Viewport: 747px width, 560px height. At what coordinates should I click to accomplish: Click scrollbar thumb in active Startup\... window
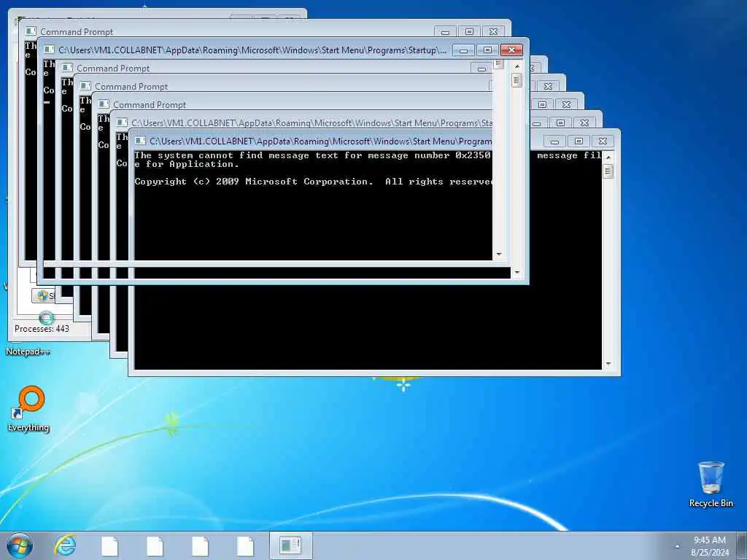tap(517, 80)
